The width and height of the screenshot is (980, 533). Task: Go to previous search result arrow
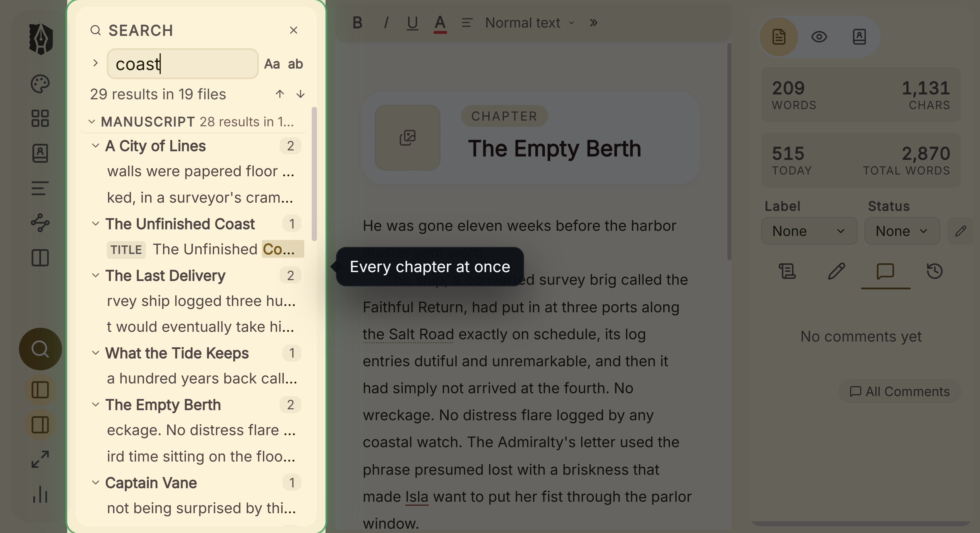tap(280, 94)
